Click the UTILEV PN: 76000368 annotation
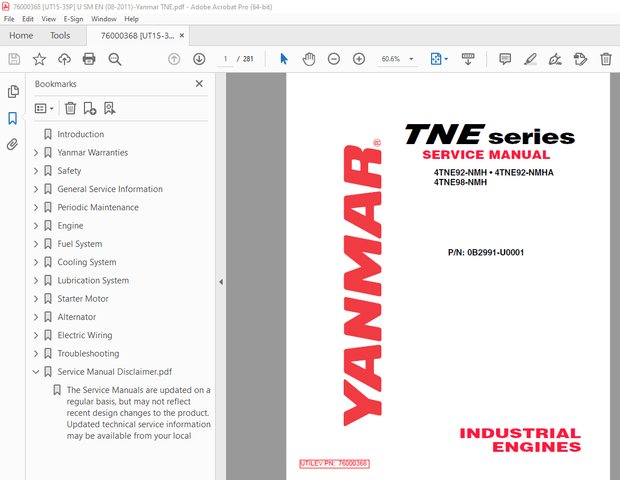The width and height of the screenshot is (620, 480). point(335,463)
